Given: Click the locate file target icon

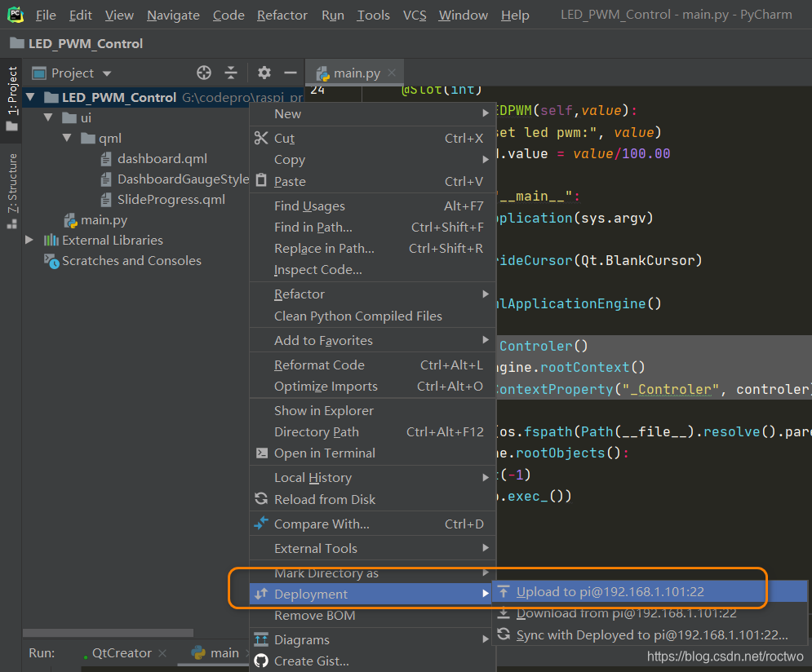Looking at the screenshot, I should click(x=204, y=73).
